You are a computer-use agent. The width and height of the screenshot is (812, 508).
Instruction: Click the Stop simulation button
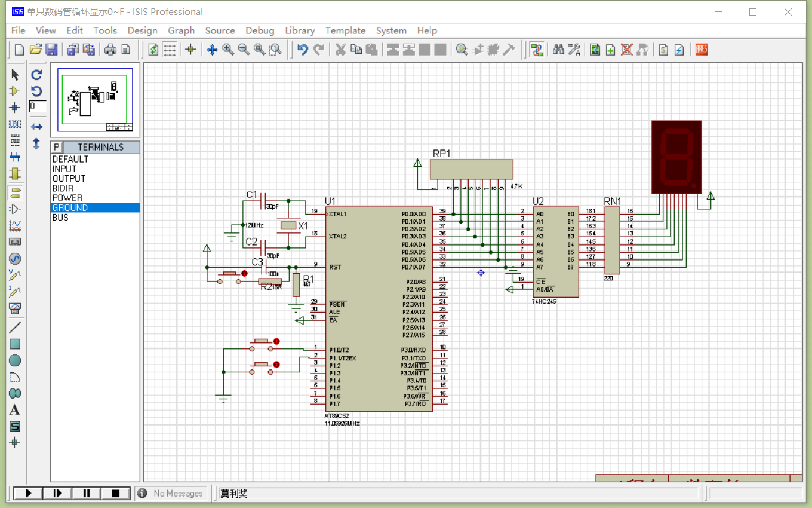click(116, 493)
